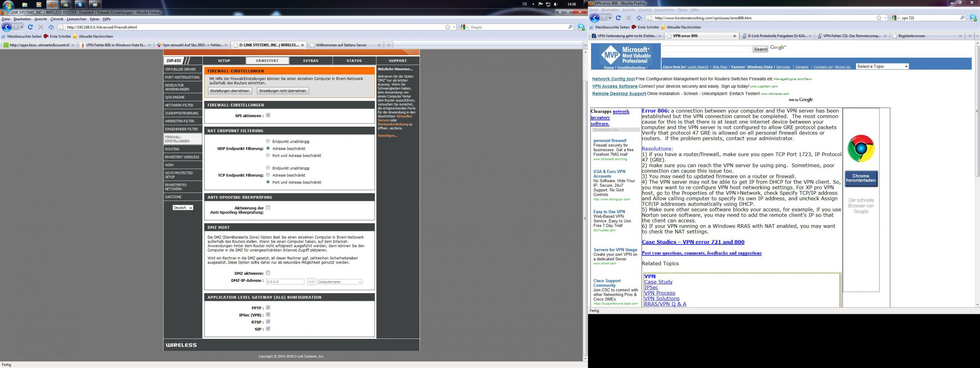Click Stop icon in D-Link Firefox window
The width and height of the screenshot is (980, 368).
tap(41, 27)
